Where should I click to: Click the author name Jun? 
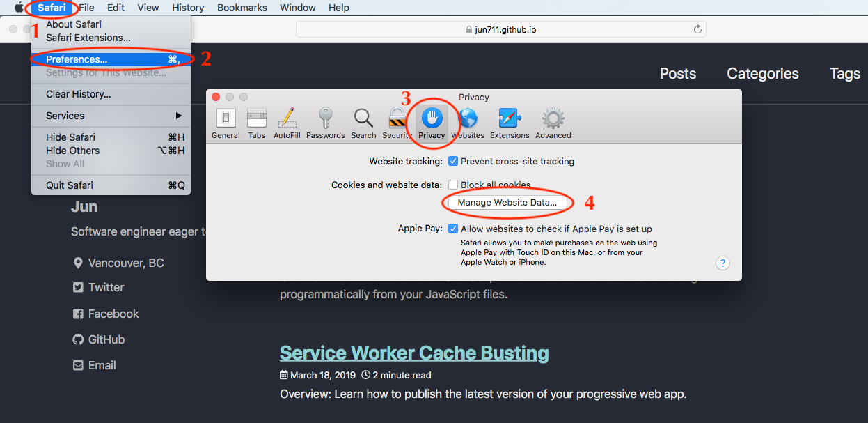[84, 207]
